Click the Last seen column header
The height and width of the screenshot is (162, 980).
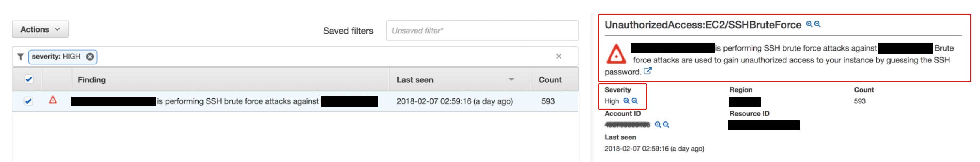(415, 80)
